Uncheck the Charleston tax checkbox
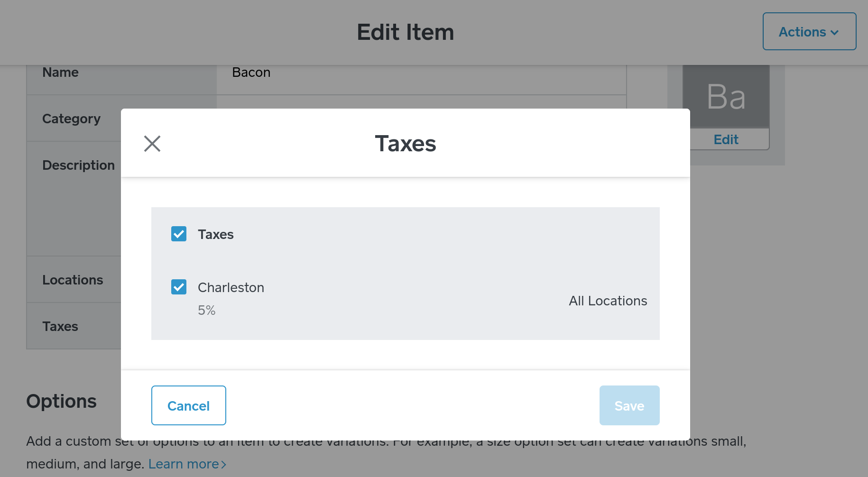Viewport: 868px width, 477px height. 179,287
